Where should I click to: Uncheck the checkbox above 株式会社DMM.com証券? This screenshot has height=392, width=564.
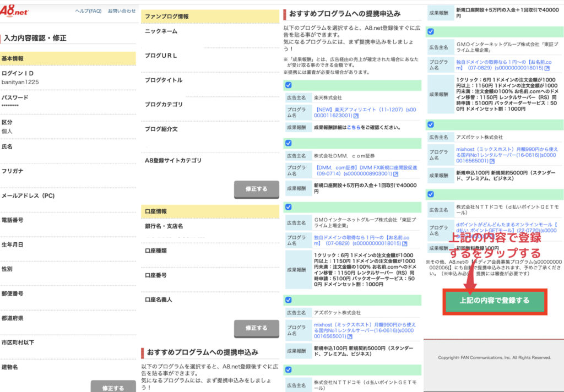(x=289, y=143)
